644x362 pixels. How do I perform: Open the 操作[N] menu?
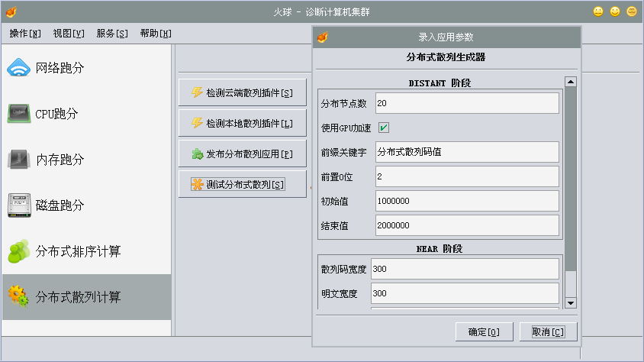(25, 34)
